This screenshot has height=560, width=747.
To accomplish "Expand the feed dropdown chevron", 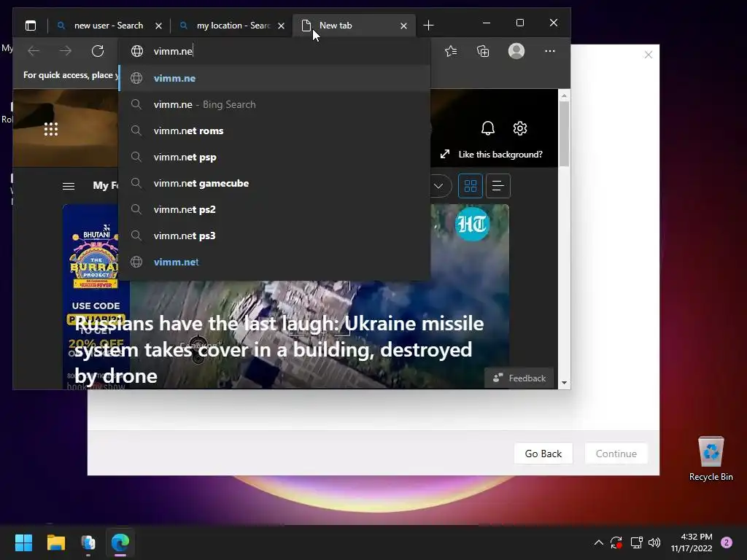I will [438, 186].
